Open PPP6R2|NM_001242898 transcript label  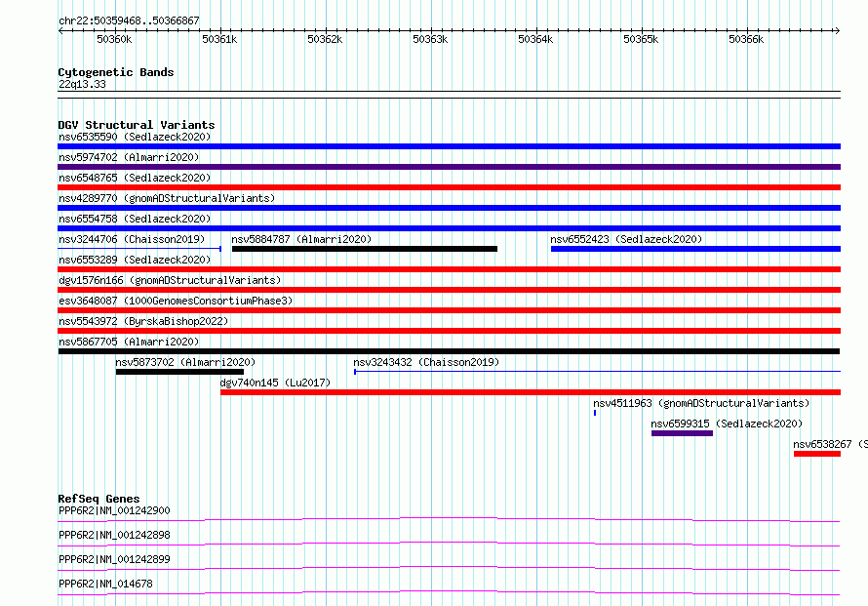(114, 535)
